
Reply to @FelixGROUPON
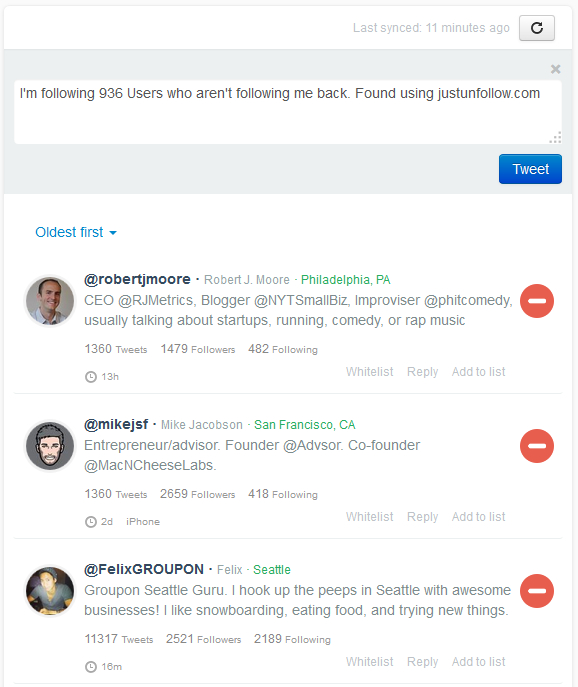pyautogui.click(x=422, y=662)
